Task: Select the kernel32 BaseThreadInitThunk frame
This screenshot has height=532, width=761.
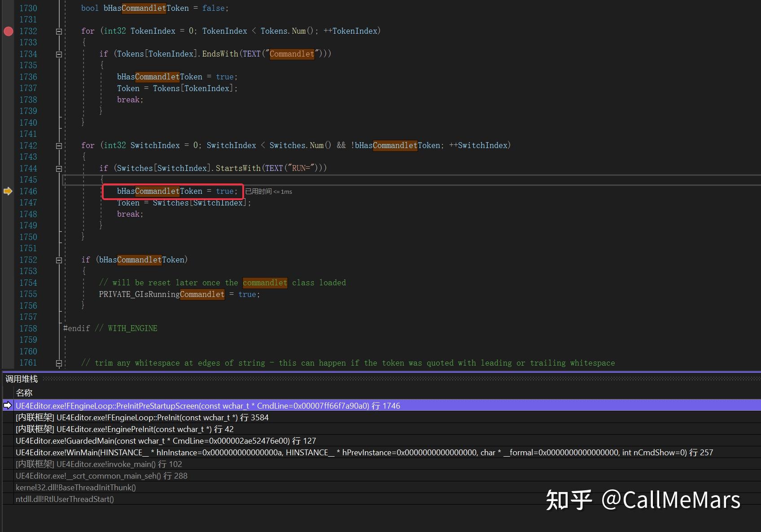Action: click(x=75, y=487)
